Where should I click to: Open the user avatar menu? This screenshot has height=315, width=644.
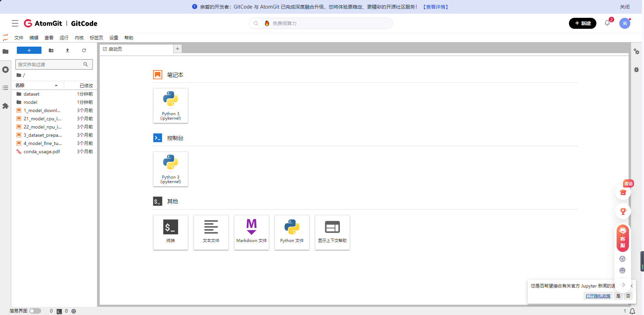pyautogui.click(x=625, y=23)
